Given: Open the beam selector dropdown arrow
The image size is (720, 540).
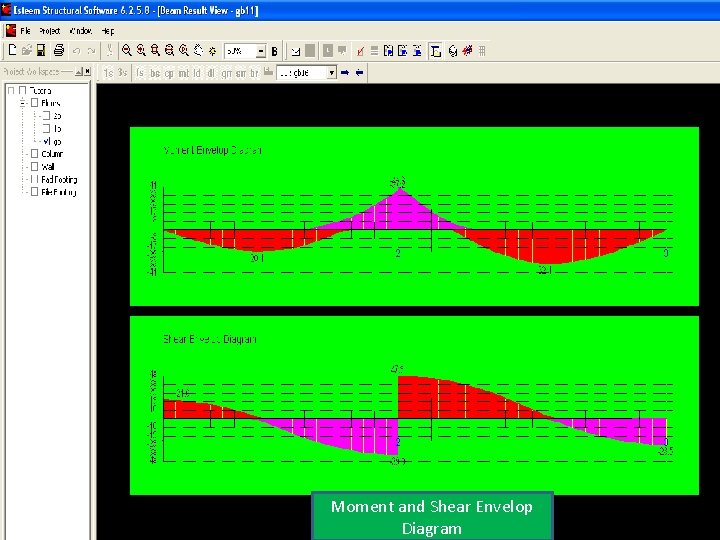Looking at the screenshot, I should [332, 73].
